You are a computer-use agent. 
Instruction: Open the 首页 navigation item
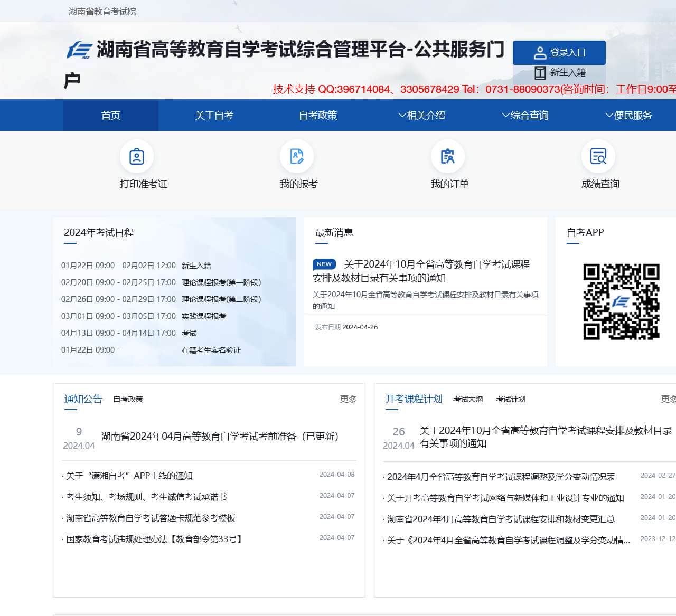[110, 115]
